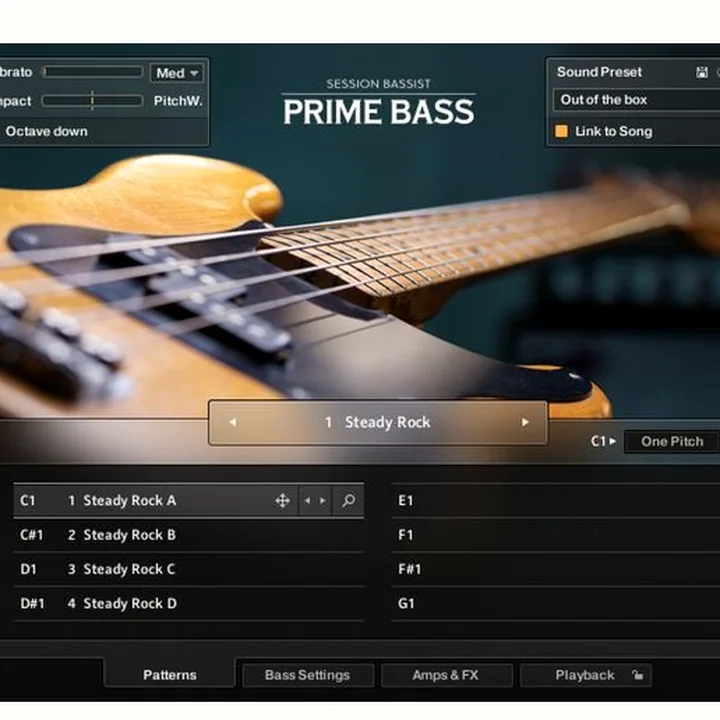This screenshot has width=720, height=720.
Task: Adjust the Impact slider
Action: tap(92, 101)
